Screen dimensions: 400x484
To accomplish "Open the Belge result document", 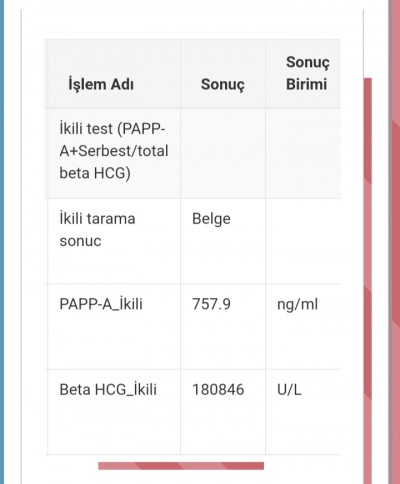I will click(211, 219).
